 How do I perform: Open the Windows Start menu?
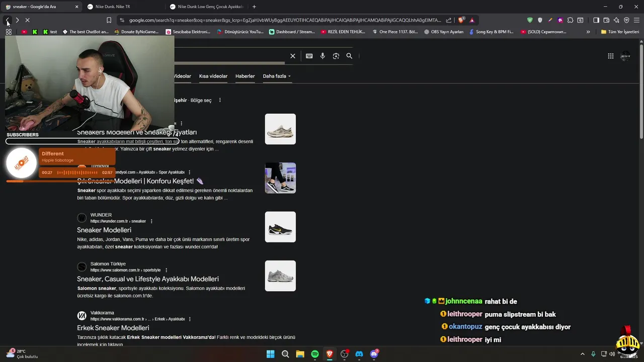[270, 354]
